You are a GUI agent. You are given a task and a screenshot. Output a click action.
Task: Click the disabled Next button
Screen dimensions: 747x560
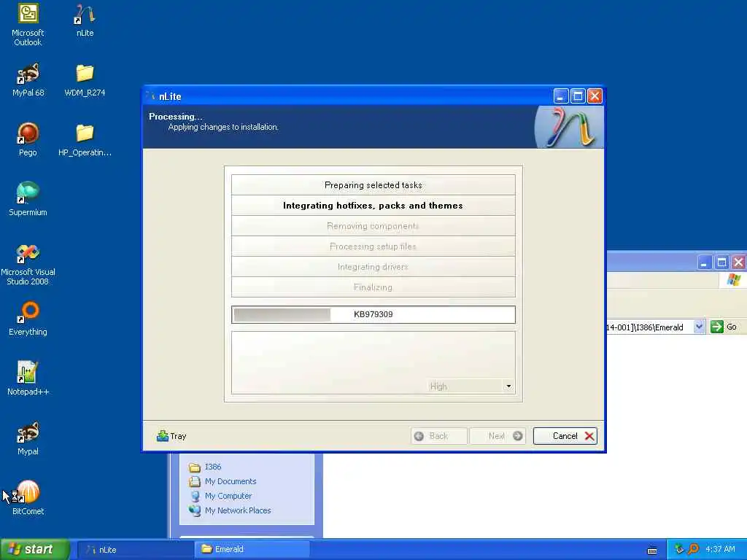click(498, 436)
